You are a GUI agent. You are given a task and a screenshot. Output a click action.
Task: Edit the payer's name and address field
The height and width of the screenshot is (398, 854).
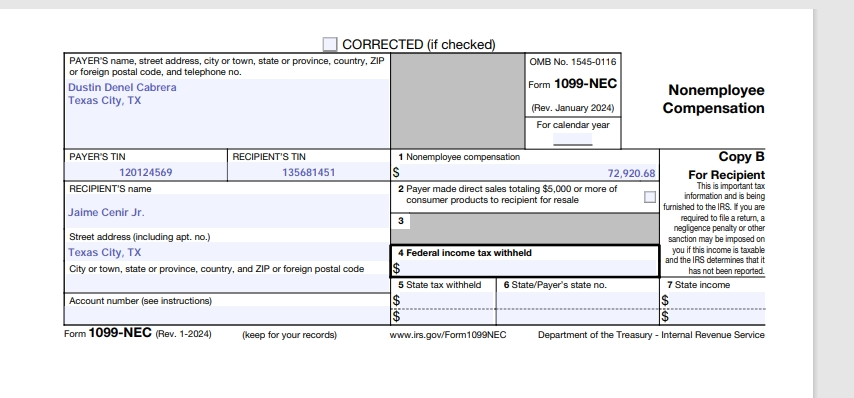tap(227, 113)
